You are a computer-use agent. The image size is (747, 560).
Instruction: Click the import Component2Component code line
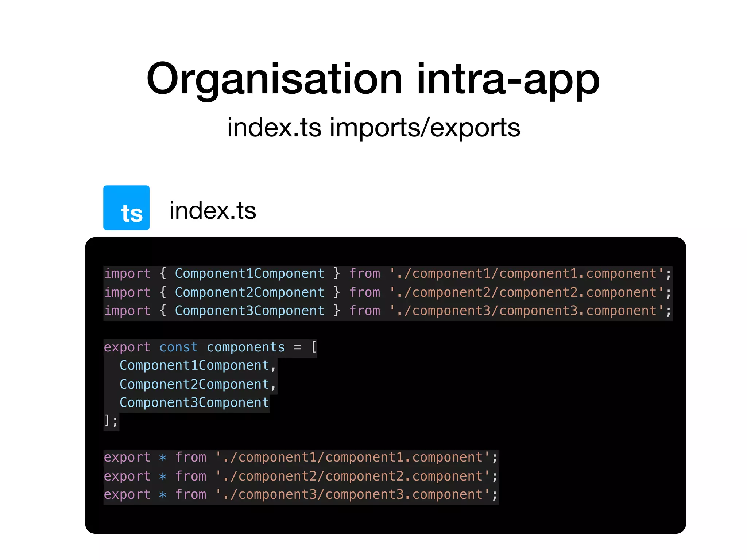(x=388, y=292)
